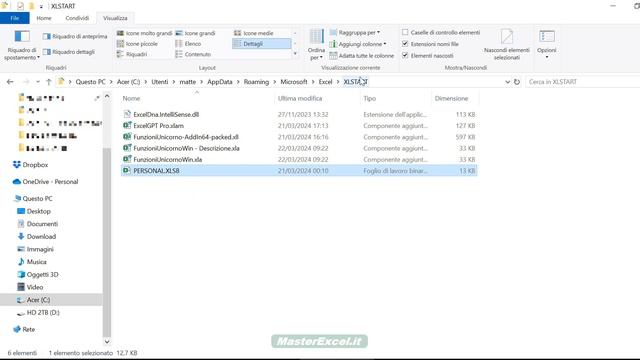Viewport: 640px width, 360px height.
Task: Choose Icone grandi layout
Action: point(195,33)
